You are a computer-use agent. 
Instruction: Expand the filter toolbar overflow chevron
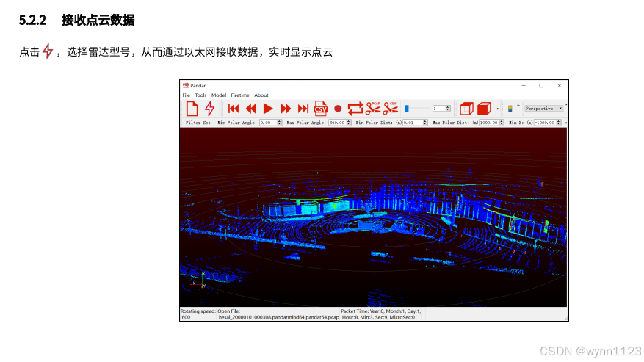[x=565, y=123]
